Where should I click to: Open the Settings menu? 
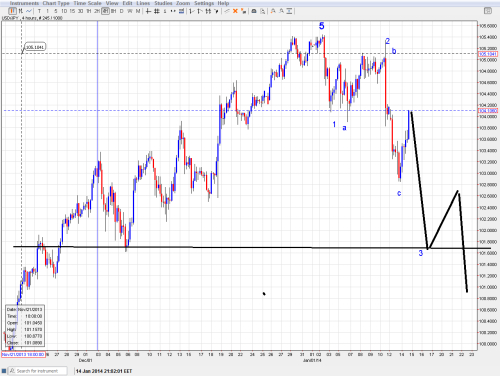(x=204, y=3)
